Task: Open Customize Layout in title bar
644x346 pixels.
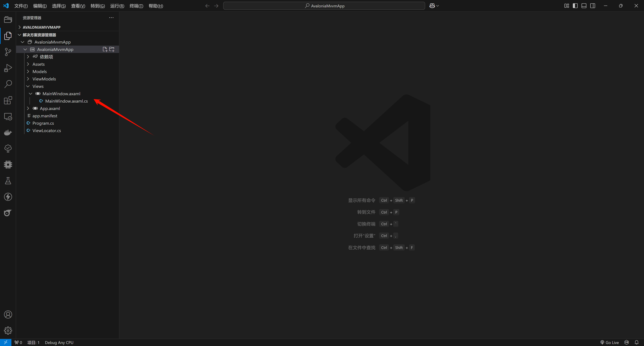Action: pos(567,6)
